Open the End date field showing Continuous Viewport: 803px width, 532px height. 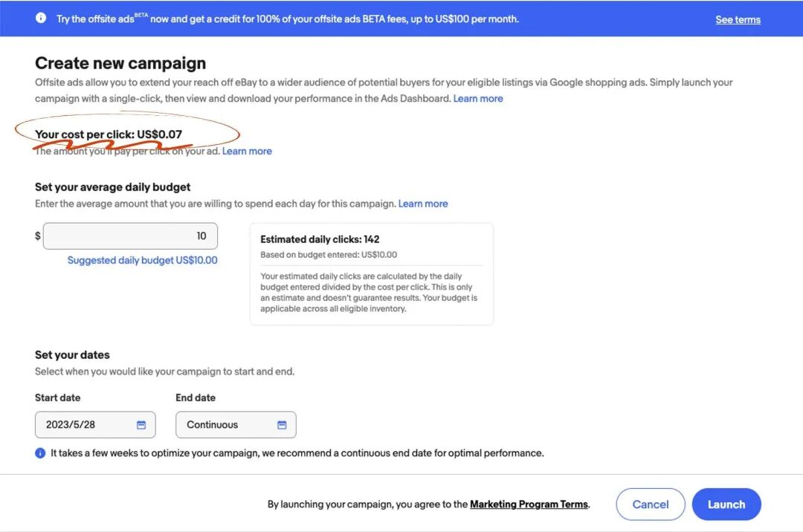point(236,424)
